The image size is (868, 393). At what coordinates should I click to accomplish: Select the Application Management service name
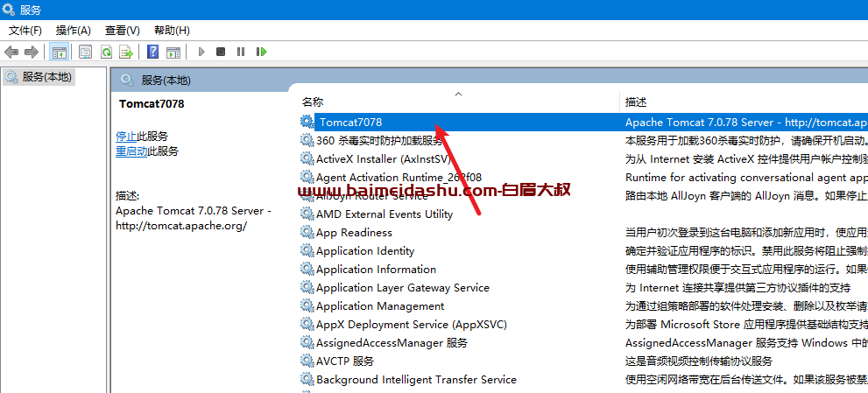click(380, 306)
